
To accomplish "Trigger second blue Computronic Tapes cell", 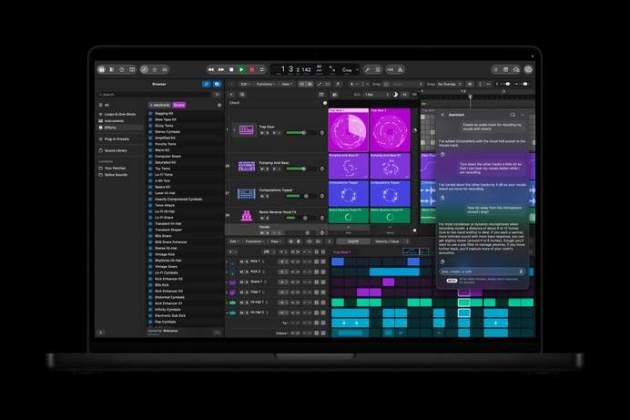I will [390, 193].
